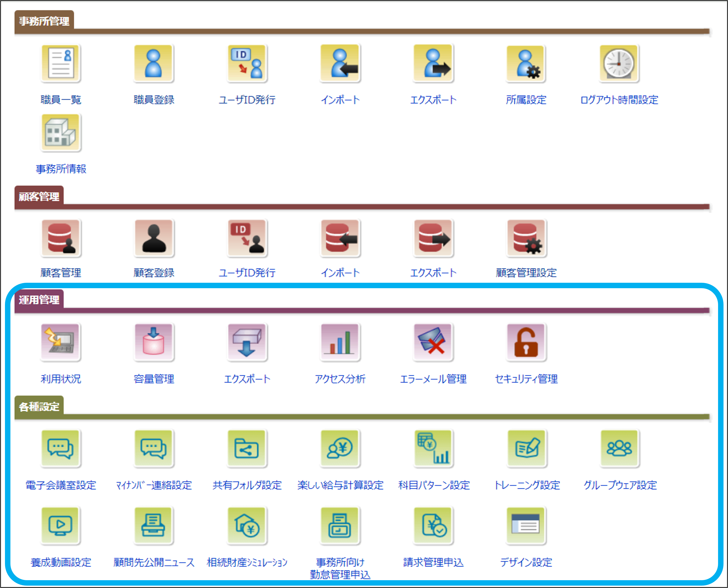Screen dimensions: 728x588
Task: Click the 事務所情報 building icon
Action: (x=61, y=133)
